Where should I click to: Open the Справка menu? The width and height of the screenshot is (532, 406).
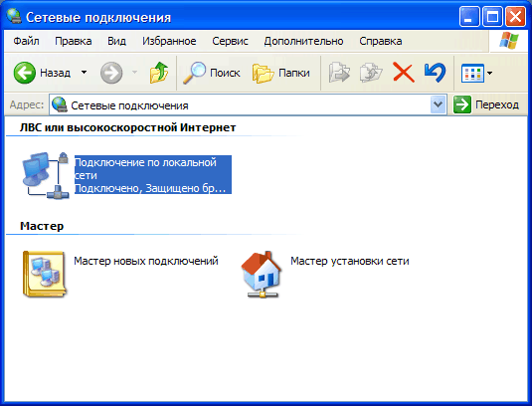[381, 41]
